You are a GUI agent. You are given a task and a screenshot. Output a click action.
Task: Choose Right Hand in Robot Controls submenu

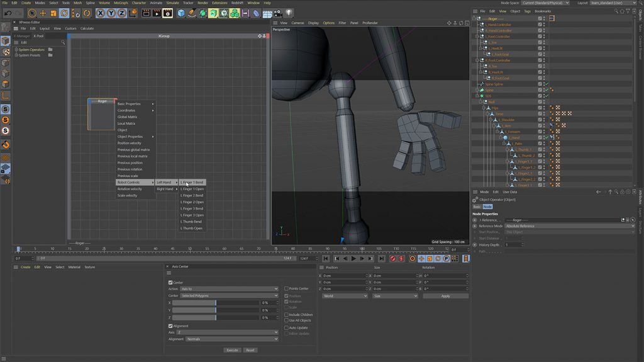pyautogui.click(x=167, y=189)
